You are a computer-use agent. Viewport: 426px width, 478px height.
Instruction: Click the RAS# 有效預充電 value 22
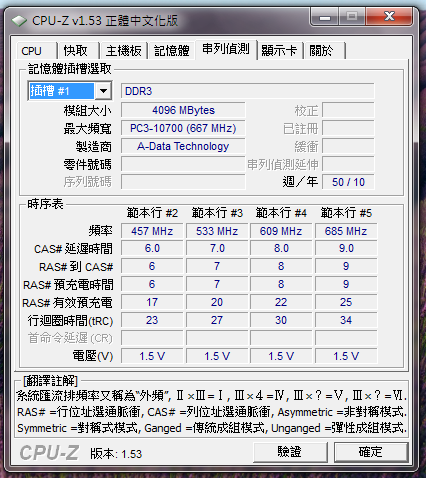click(x=281, y=302)
